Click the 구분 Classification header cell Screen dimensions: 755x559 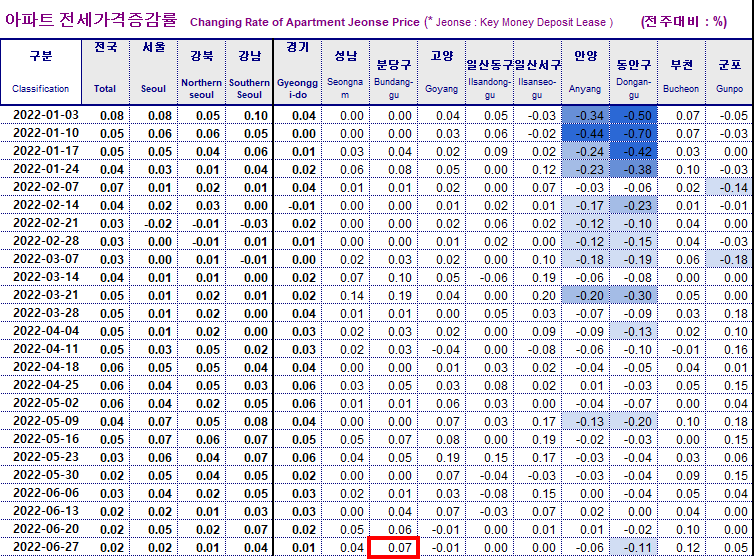coord(41,72)
